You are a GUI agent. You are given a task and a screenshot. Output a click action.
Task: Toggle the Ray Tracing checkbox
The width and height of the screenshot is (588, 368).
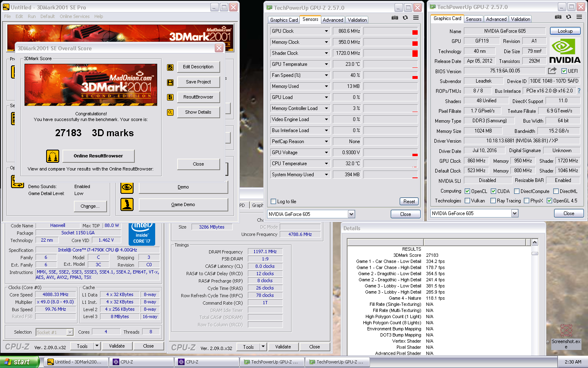[x=493, y=201]
